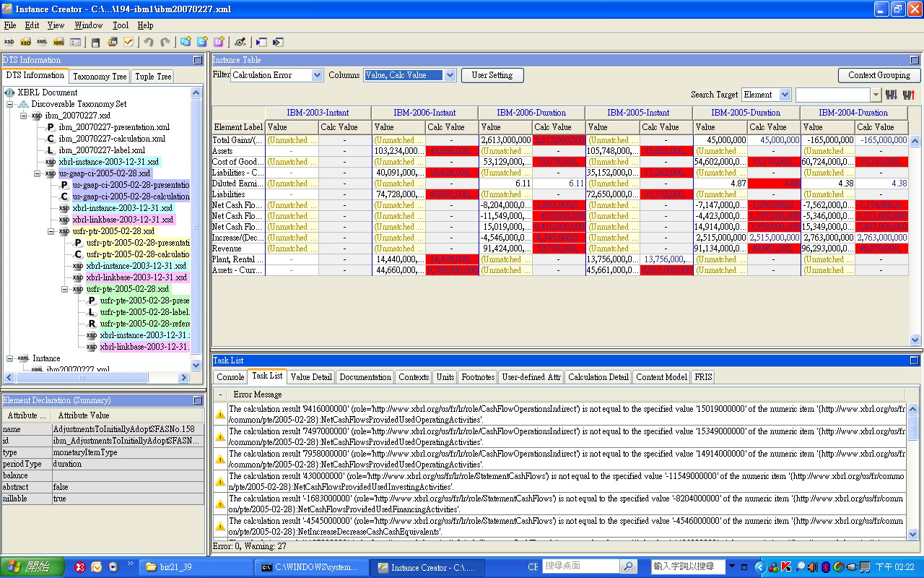Screen dimensions: 924x578
Task: Maximize the Element Declaration panel
Action: pyautogui.click(x=198, y=400)
